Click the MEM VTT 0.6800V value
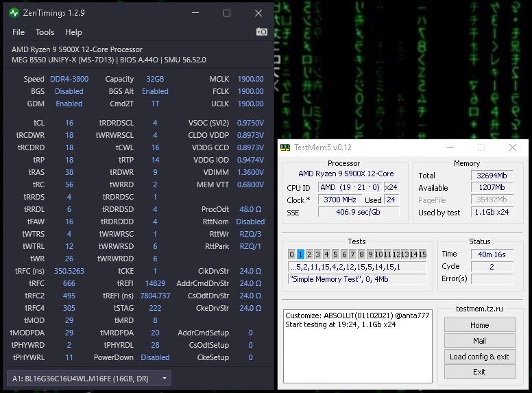532x393 pixels. tap(250, 184)
